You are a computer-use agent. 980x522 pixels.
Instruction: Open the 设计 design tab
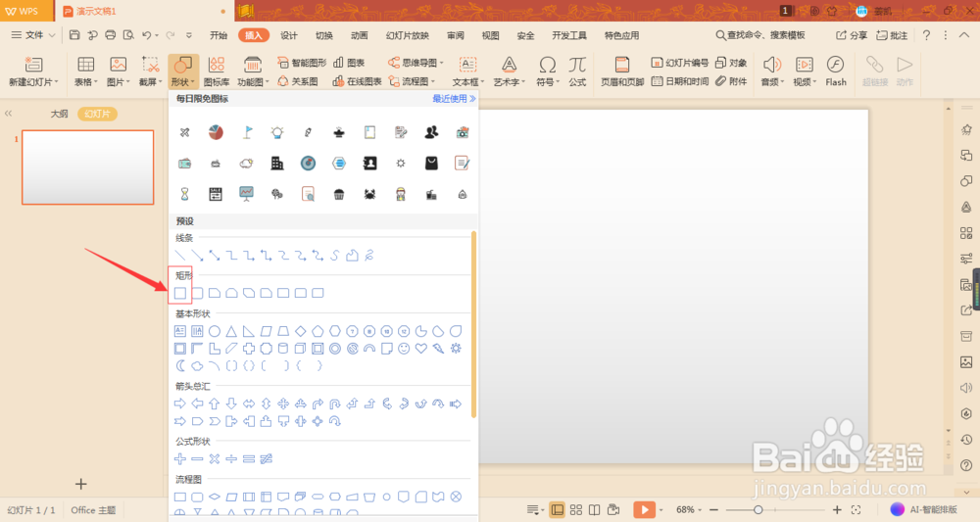tap(289, 35)
